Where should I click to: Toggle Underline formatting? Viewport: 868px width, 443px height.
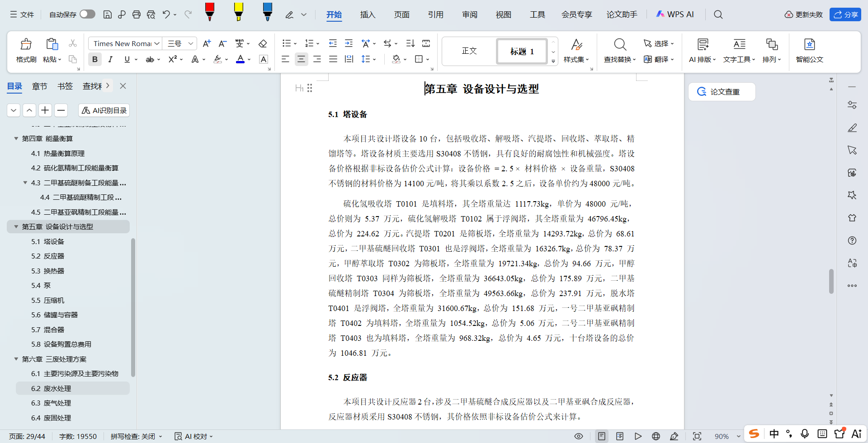127,59
